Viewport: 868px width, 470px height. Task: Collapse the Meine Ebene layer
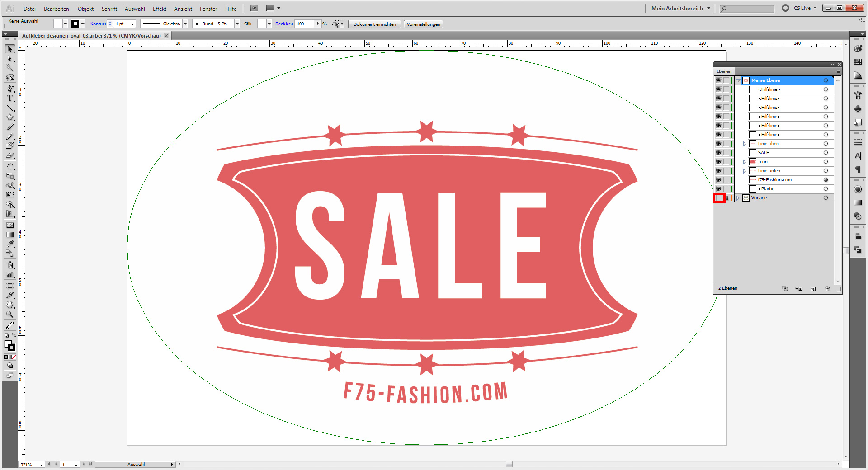[x=738, y=80]
